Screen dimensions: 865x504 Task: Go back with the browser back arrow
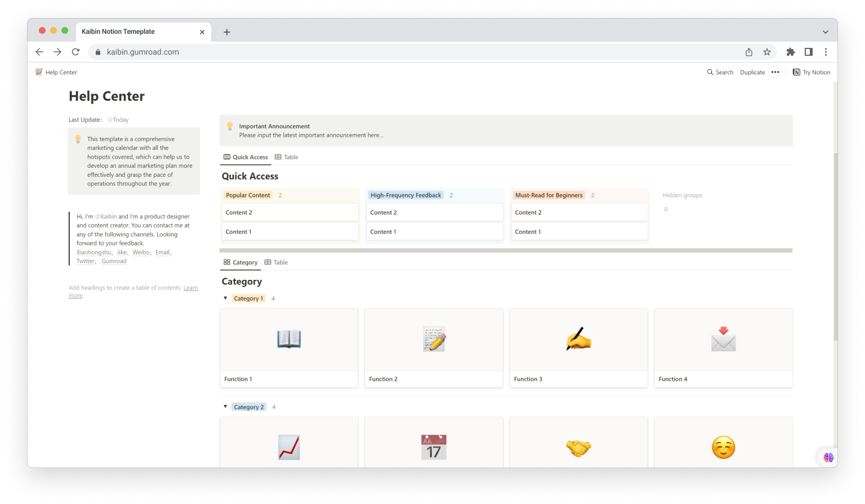point(39,52)
